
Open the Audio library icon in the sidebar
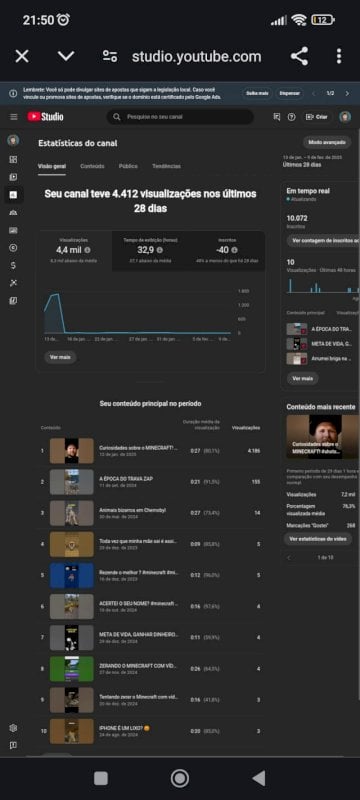pos(13,301)
